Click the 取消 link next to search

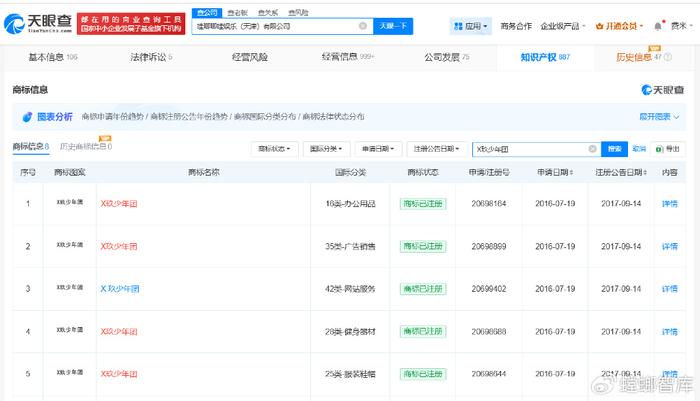coord(639,149)
